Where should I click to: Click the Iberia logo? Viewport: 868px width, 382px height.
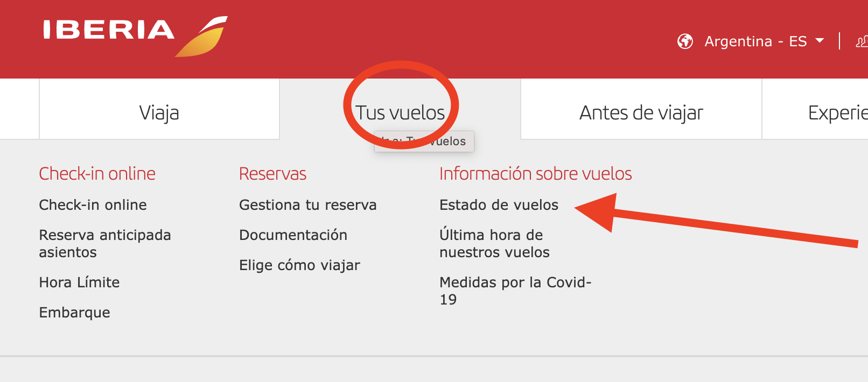click(x=135, y=36)
